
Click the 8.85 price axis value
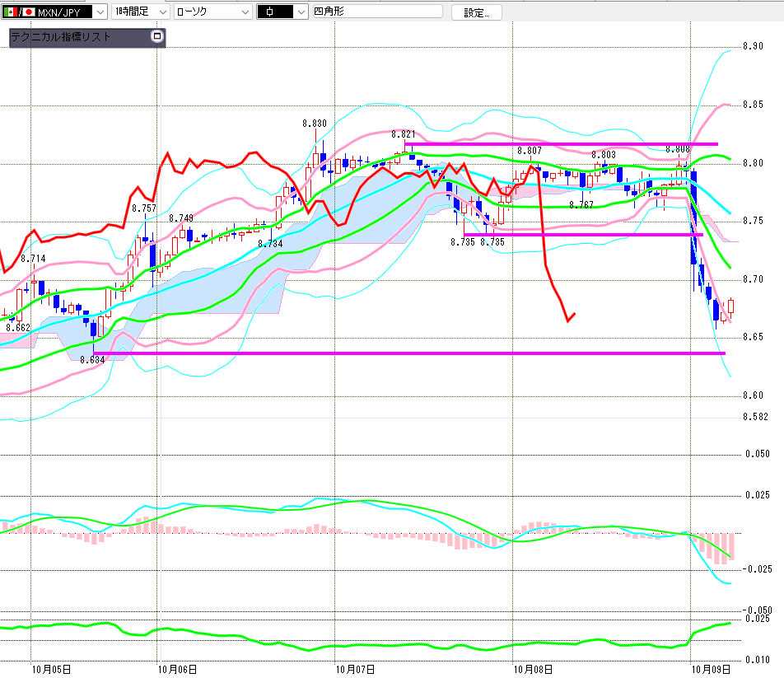point(753,105)
